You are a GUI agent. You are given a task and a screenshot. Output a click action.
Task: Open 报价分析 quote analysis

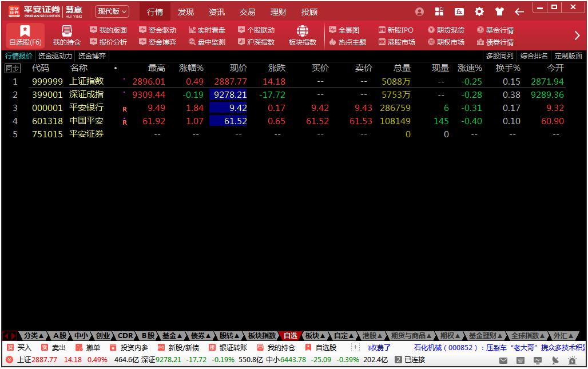point(108,42)
